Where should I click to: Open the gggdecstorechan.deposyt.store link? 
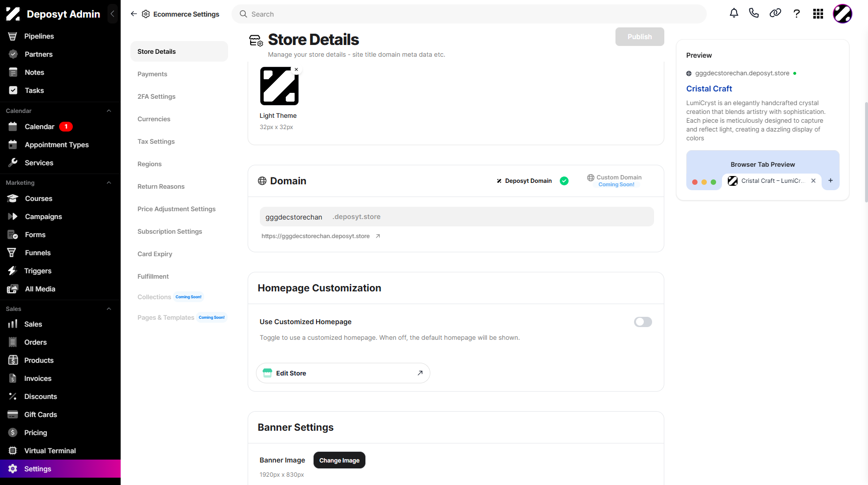tap(315, 236)
